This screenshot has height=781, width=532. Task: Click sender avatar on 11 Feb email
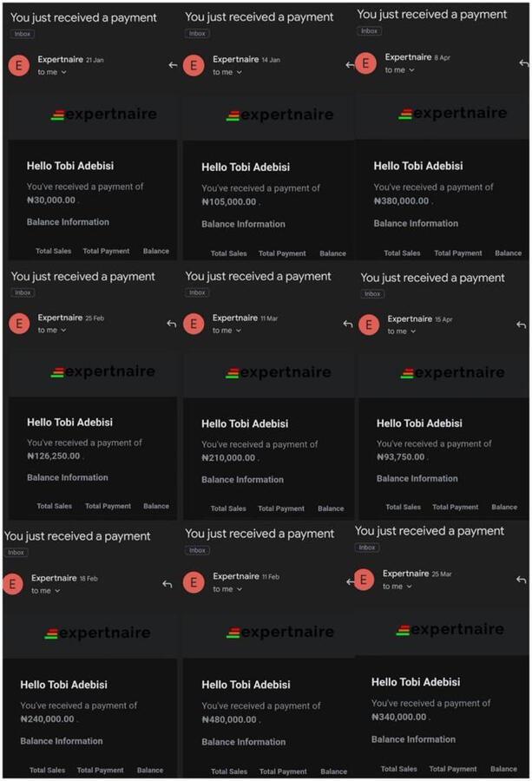click(x=194, y=582)
